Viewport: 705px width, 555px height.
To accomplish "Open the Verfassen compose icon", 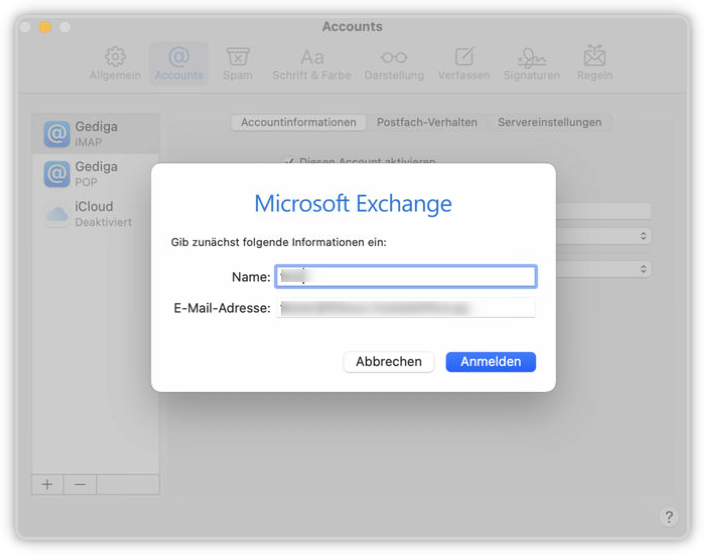I will click(x=464, y=63).
